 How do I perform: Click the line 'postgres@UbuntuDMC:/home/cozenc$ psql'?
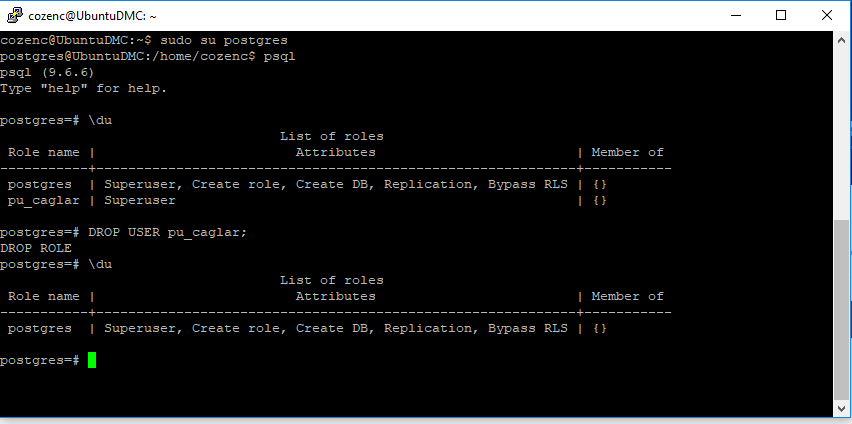(x=148, y=57)
